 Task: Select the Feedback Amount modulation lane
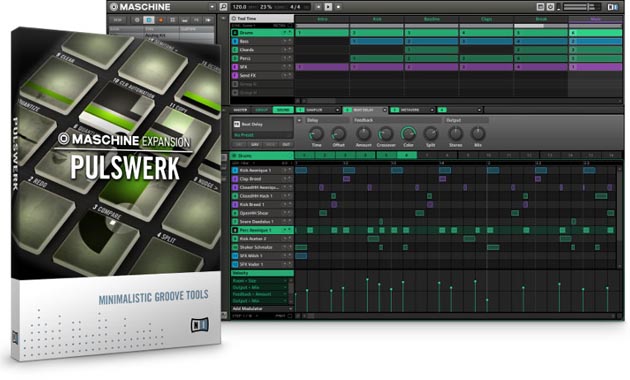260,294
